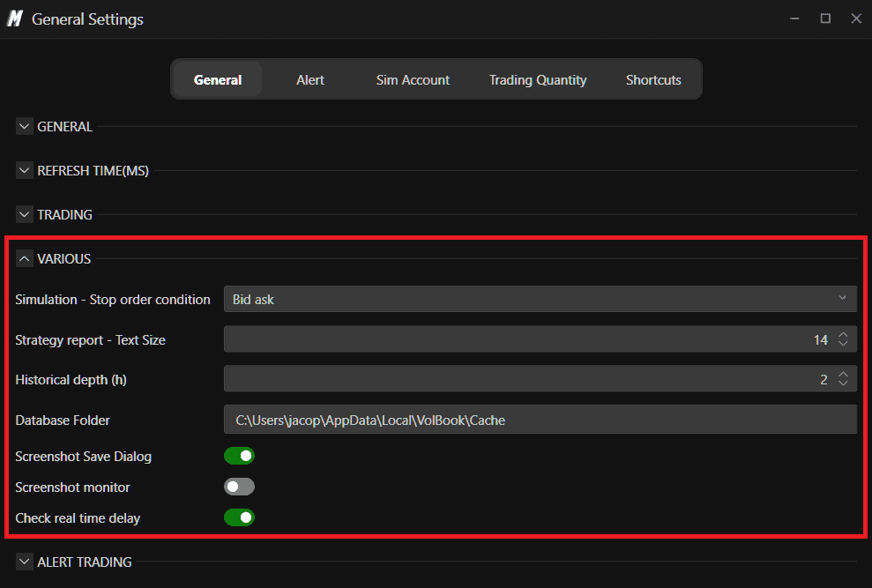This screenshot has height=588, width=872.
Task: Switch to Trading Quantity tab
Action: pos(538,80)
